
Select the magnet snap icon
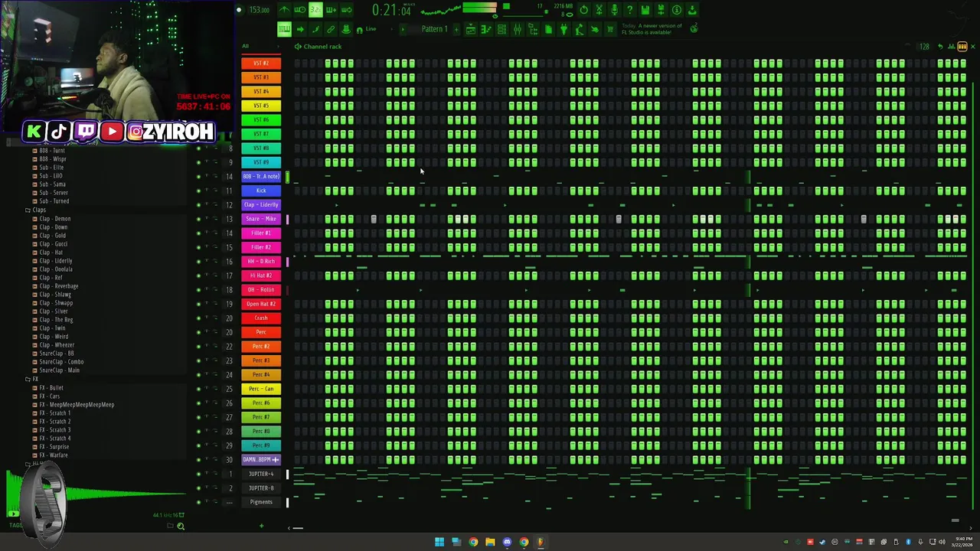359,29
